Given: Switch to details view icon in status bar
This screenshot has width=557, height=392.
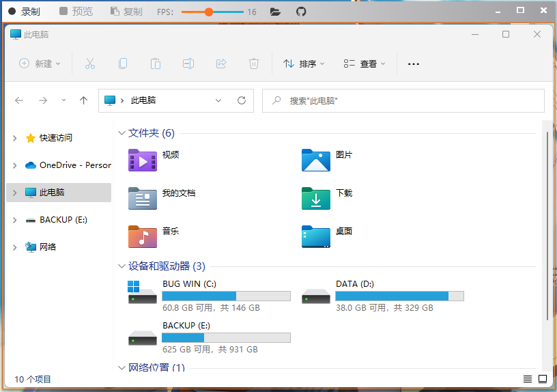Looking at the screenshot, I should [x=528, y=379].
